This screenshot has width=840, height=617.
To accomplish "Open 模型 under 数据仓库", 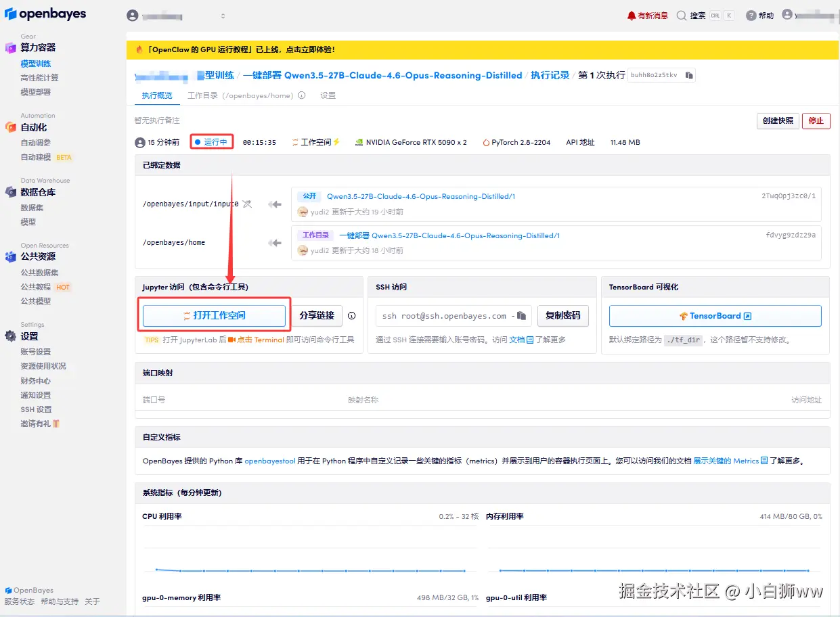I will (28, 222).
